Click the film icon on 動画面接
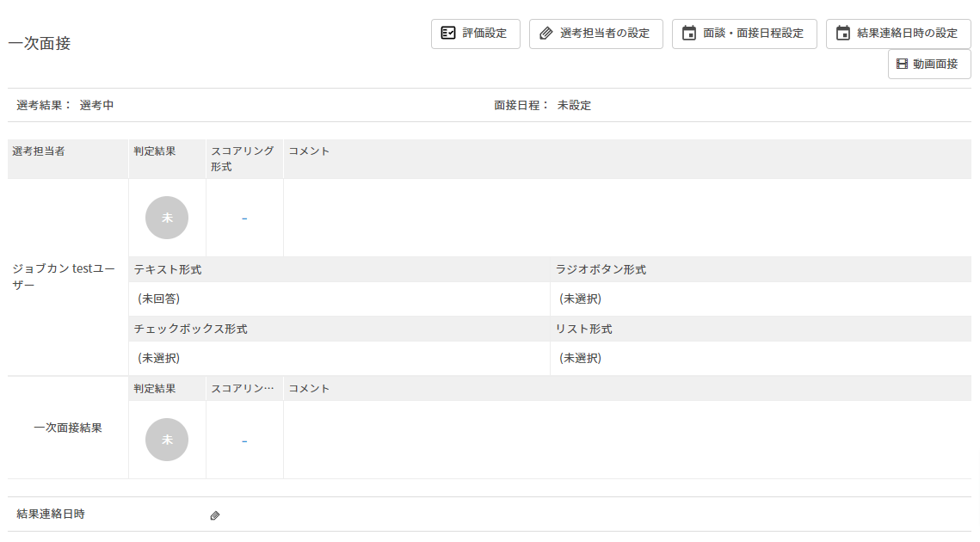 tap(902, 64)
